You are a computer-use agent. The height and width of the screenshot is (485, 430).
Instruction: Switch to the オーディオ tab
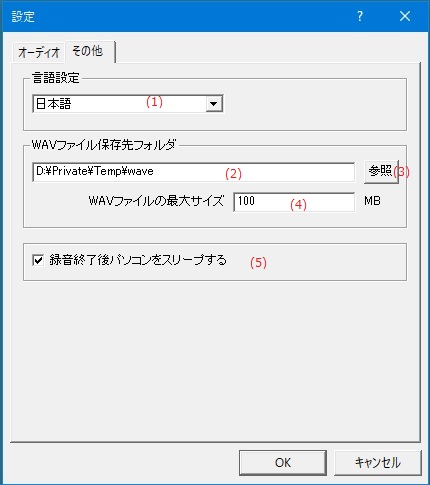[39, 53]
